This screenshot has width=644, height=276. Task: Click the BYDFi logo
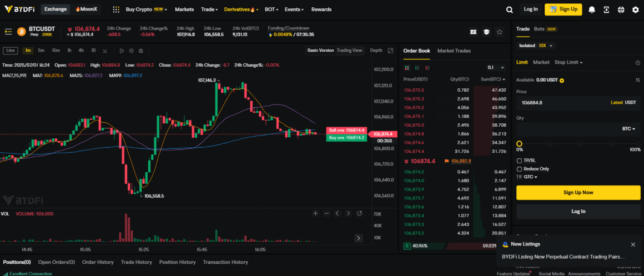tap(21, 9)
